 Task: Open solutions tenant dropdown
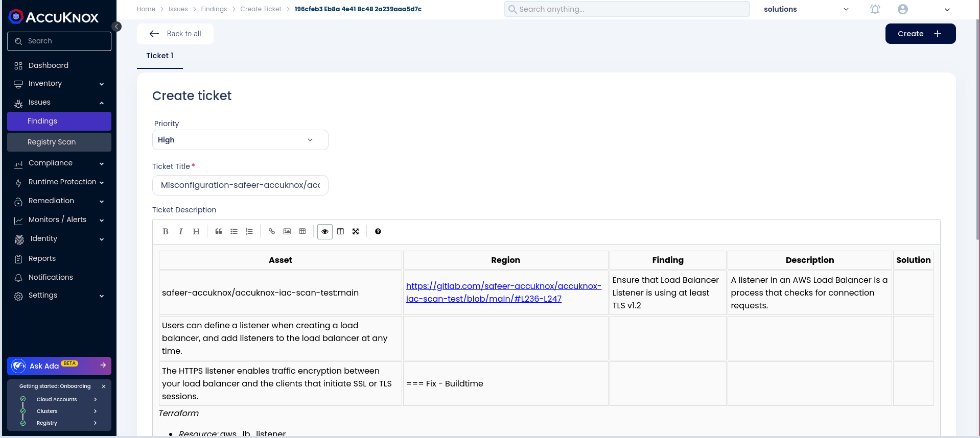[806, 9]
